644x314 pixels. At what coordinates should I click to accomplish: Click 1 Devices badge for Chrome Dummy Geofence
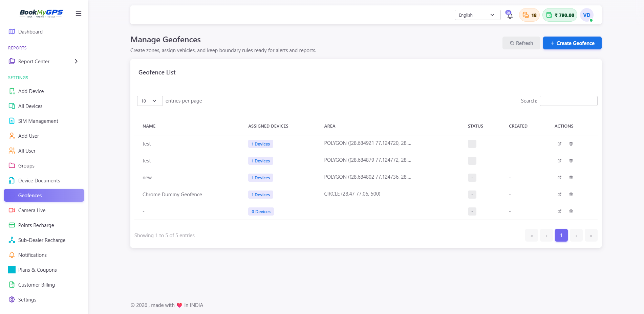click(261, 195)
